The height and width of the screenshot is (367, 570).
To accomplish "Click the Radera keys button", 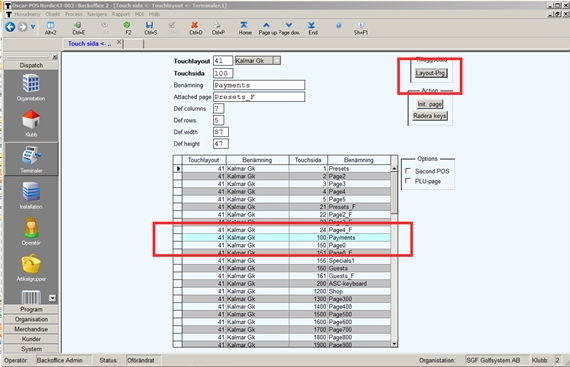I will (430, 116).
